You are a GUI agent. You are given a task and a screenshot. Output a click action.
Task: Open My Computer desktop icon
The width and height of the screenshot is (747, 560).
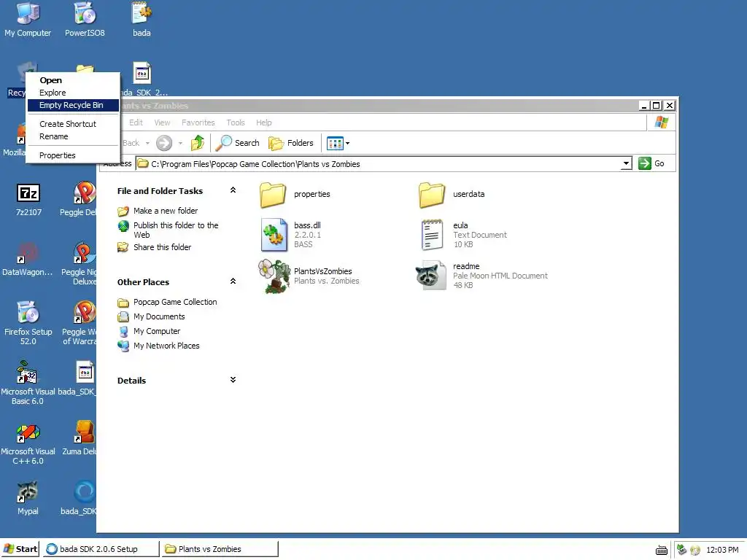[x=28, y=19]
